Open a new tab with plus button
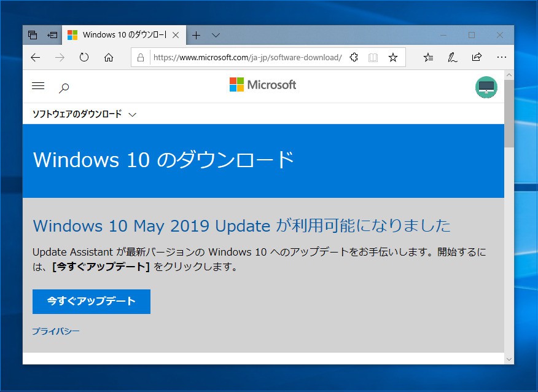 196,35
